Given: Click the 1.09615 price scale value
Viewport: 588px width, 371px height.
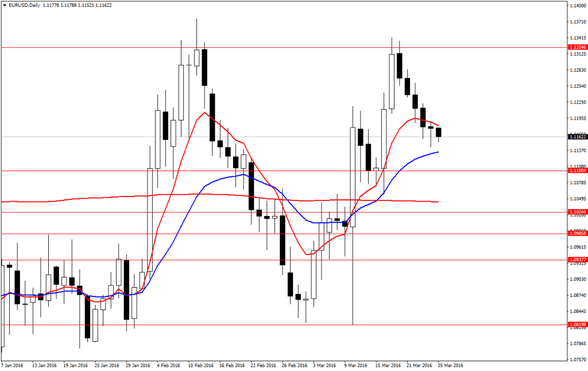Looking at the screenshot, I should [x=578, y=247].
